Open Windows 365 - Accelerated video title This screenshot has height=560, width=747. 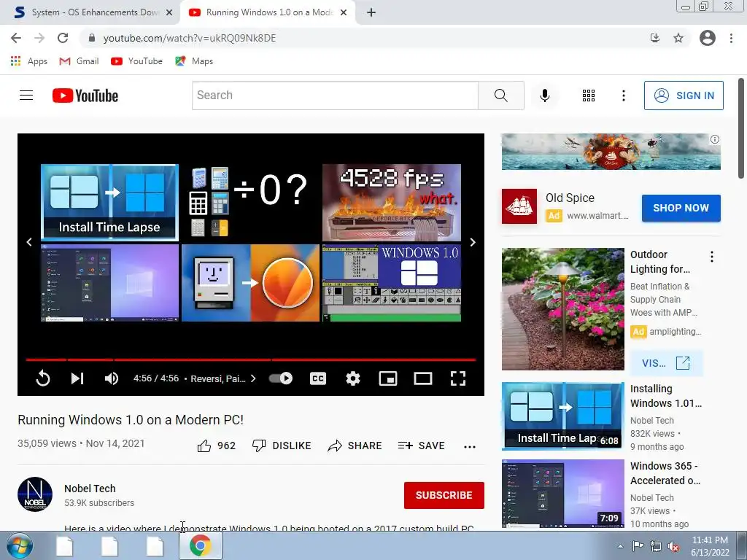pos(665,473)
